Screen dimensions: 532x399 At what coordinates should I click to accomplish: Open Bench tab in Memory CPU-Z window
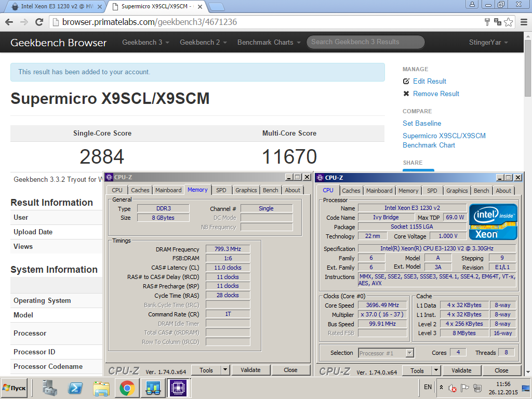[x=270, y=190]
